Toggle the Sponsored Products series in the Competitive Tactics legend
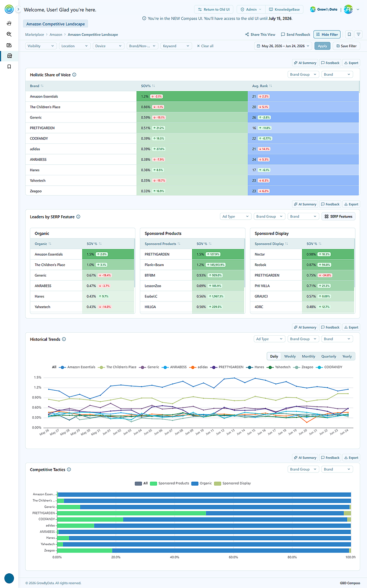 tap(170, 483)
